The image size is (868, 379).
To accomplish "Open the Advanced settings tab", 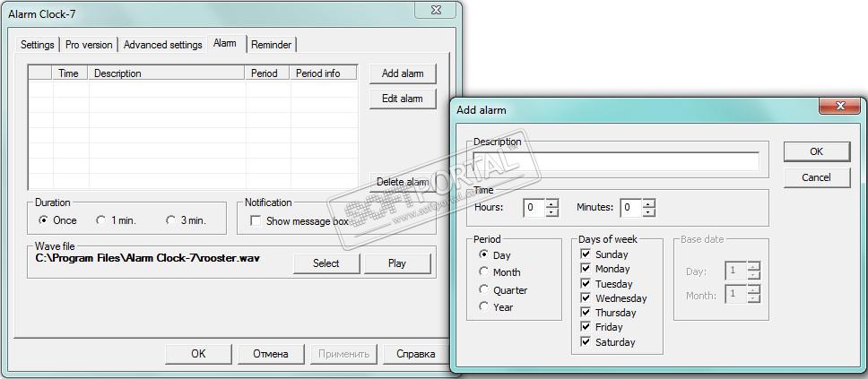I will click(163, 45).
